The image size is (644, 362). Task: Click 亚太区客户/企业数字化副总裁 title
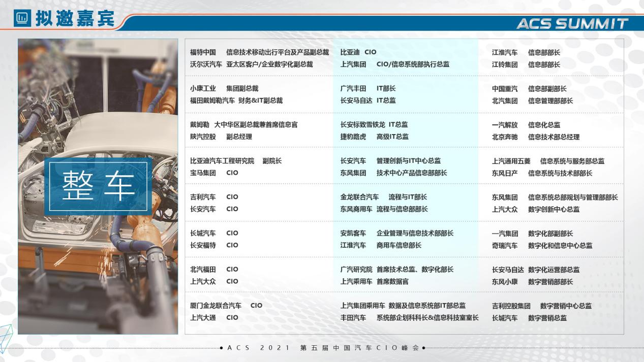point(269,64)
